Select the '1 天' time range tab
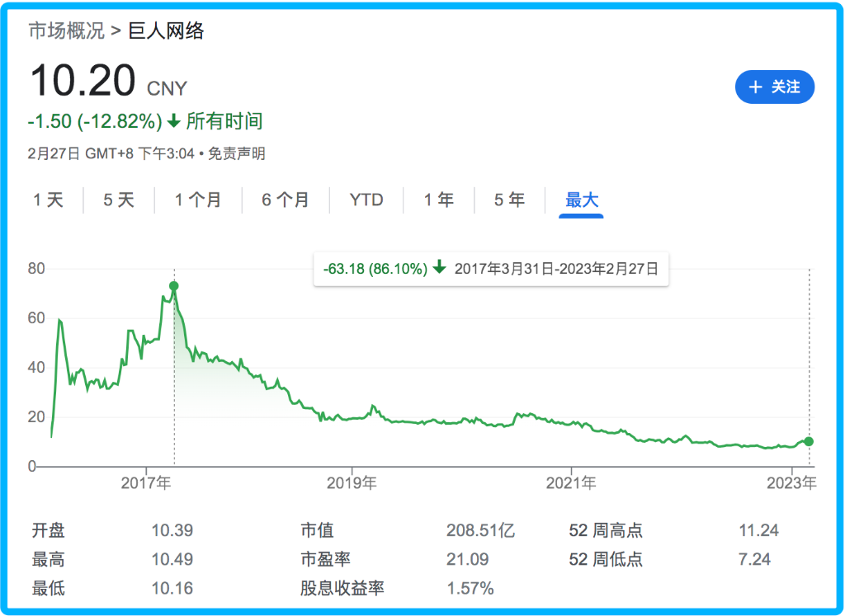 [50, 200]
